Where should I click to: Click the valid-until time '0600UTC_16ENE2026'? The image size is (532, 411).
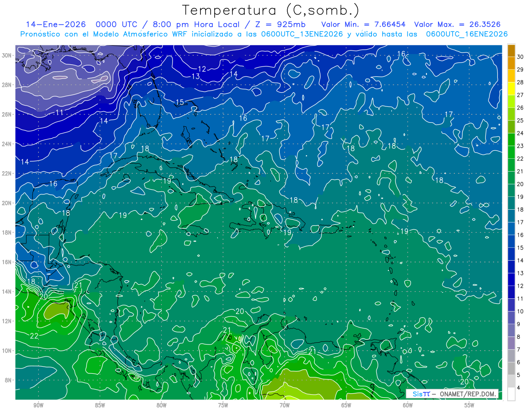click(x=466, y=34)
